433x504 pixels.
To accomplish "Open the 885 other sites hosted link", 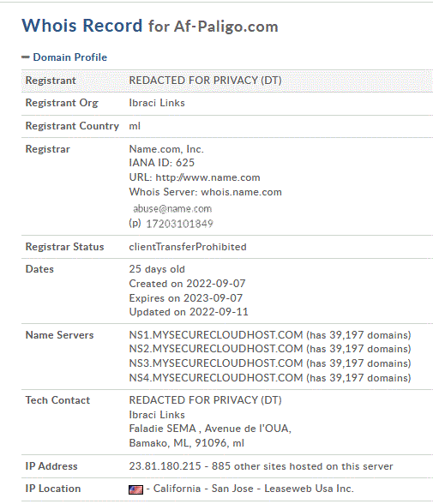I will pyautogui.click(x=302, y=466).
